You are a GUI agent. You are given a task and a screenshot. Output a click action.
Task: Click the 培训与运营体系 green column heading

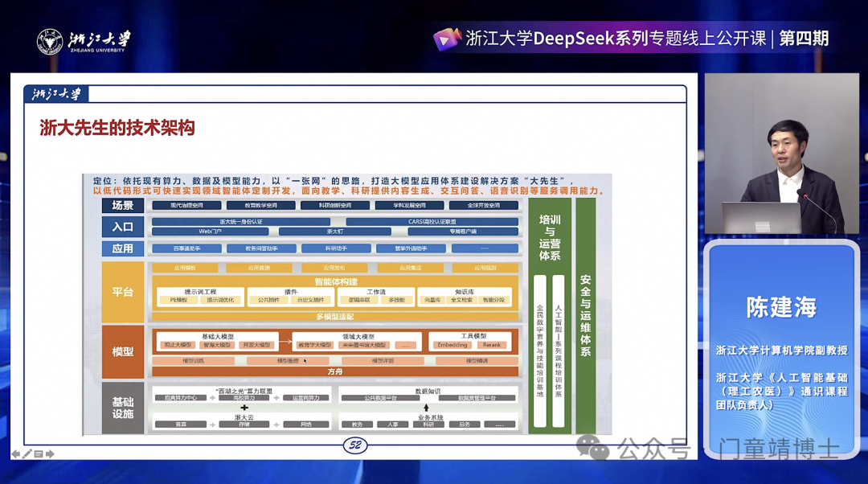pos(550,237)
